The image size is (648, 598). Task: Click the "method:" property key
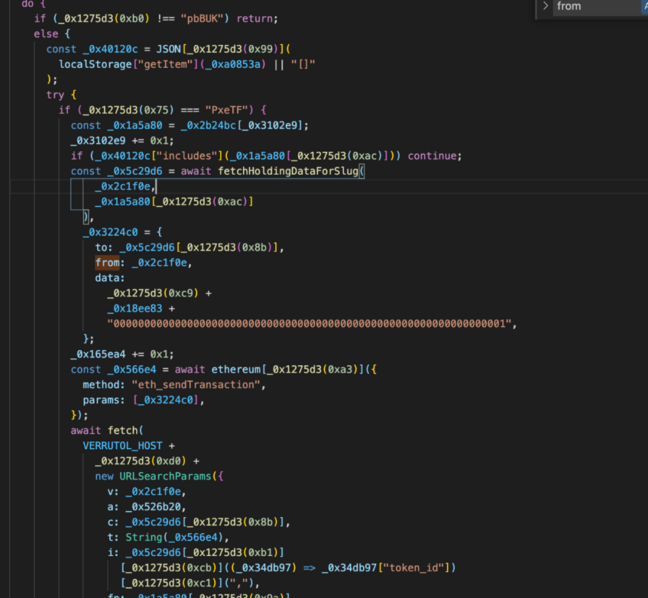pyautogui.click(x=104, y=385)
